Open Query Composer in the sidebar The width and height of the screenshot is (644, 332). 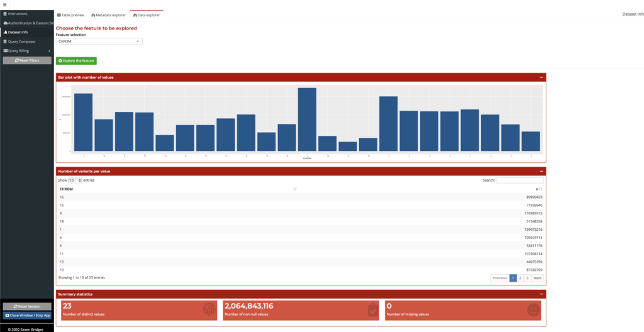[21, 41]
